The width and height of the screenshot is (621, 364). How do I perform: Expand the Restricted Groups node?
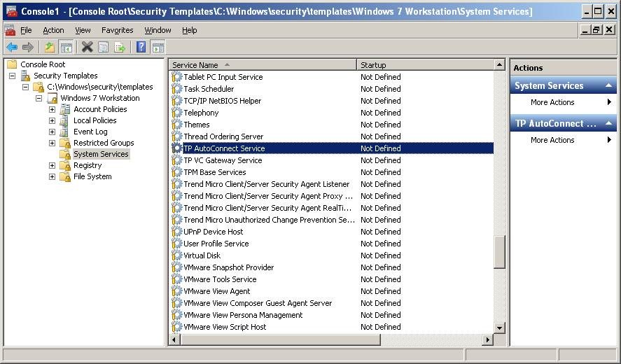point(52,143)
